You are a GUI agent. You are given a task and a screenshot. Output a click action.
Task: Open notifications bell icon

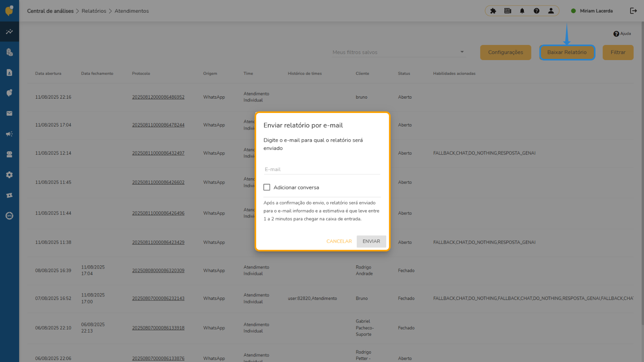(522, 11)
